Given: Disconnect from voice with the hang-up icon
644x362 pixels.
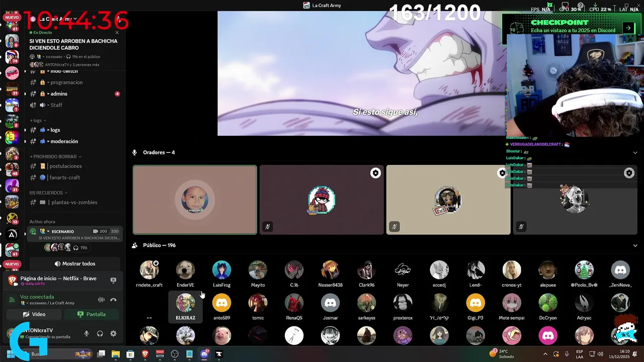Looking at the screenshot, I should click(x=113, y=300).
